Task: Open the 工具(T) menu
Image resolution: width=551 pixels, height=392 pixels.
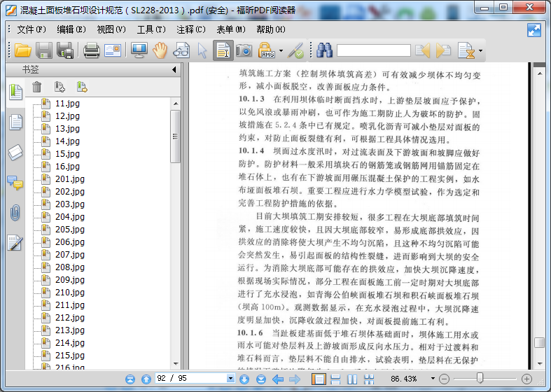Action: click(x=151, y=29)
